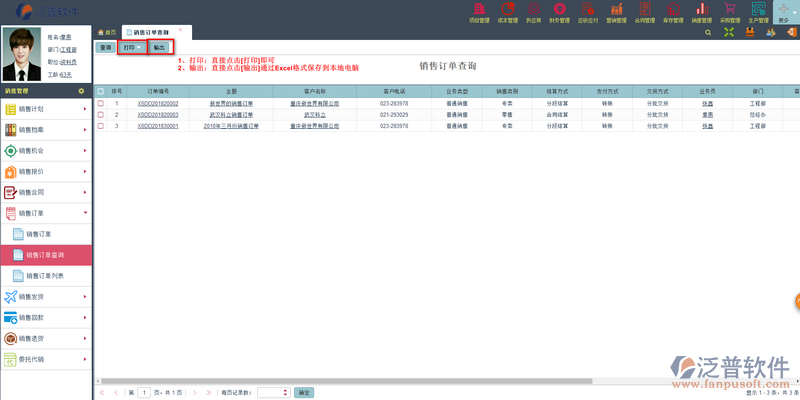Open order link XSDD201820002

coord(158,103)
